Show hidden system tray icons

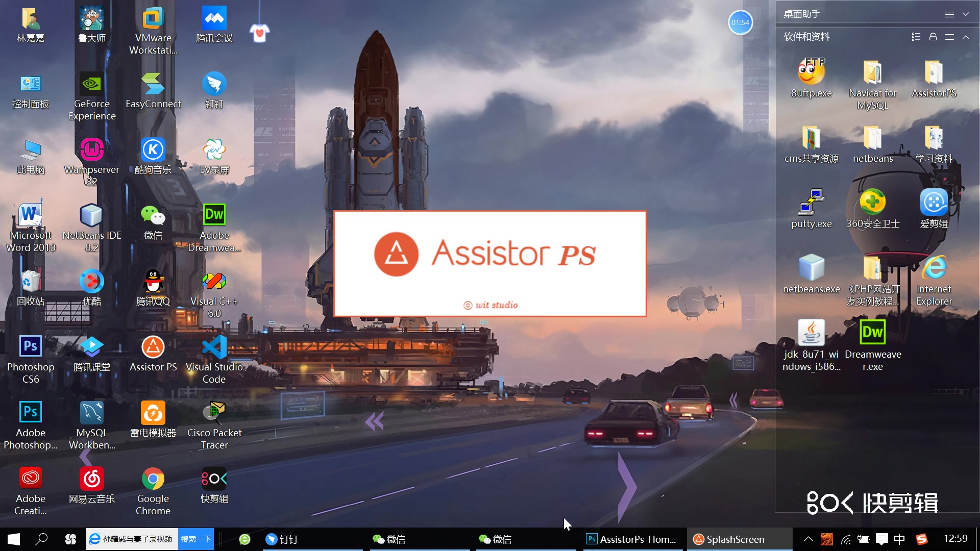(x=808, y=539)
